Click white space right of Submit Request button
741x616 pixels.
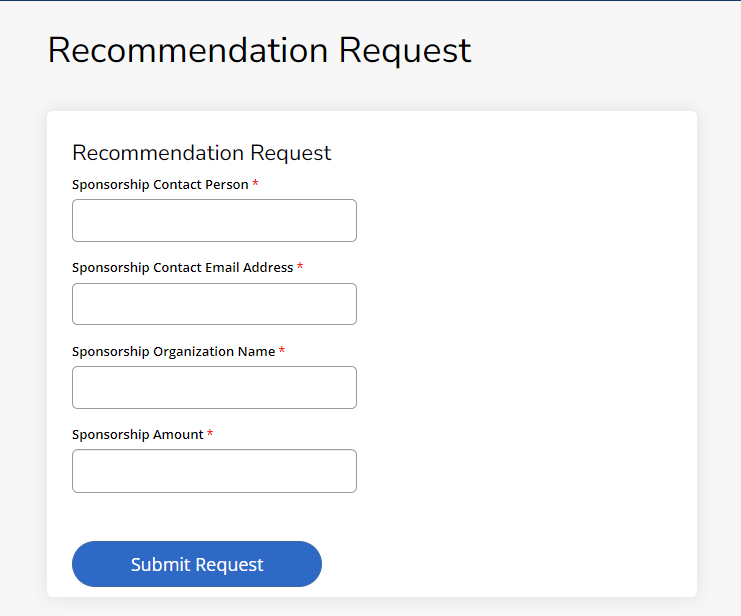pyautogui.click(x=500, y=564)
